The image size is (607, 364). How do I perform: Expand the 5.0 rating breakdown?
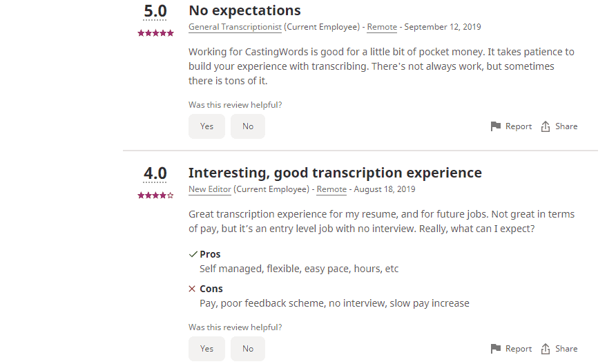coord(155,12)
